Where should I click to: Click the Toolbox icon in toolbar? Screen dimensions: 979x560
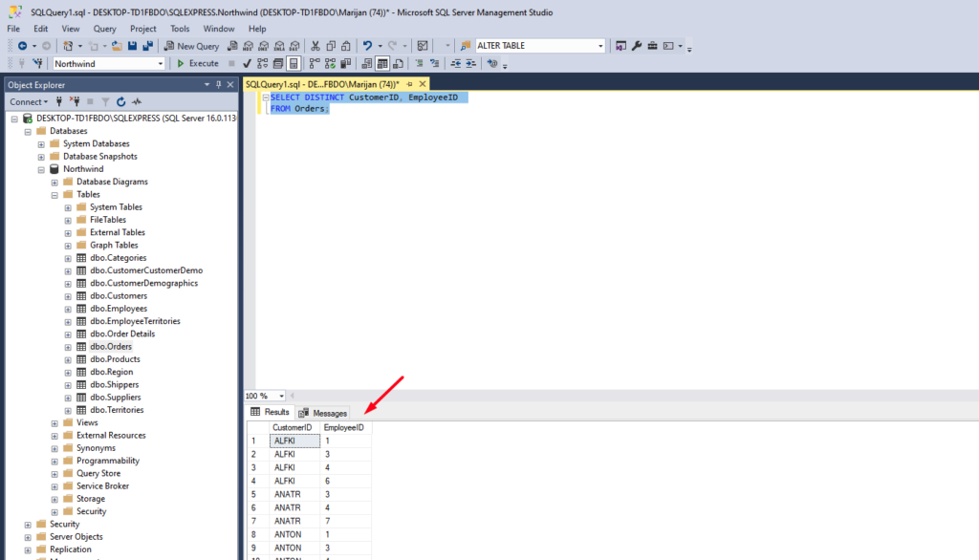[x=652, y=46]
